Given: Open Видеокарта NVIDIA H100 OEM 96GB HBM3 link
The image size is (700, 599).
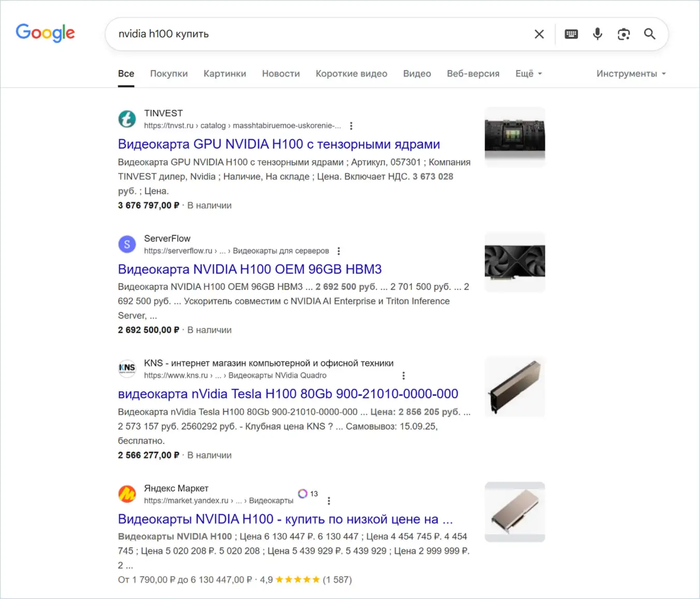Looking at the screenshot, I should point(250,269).
